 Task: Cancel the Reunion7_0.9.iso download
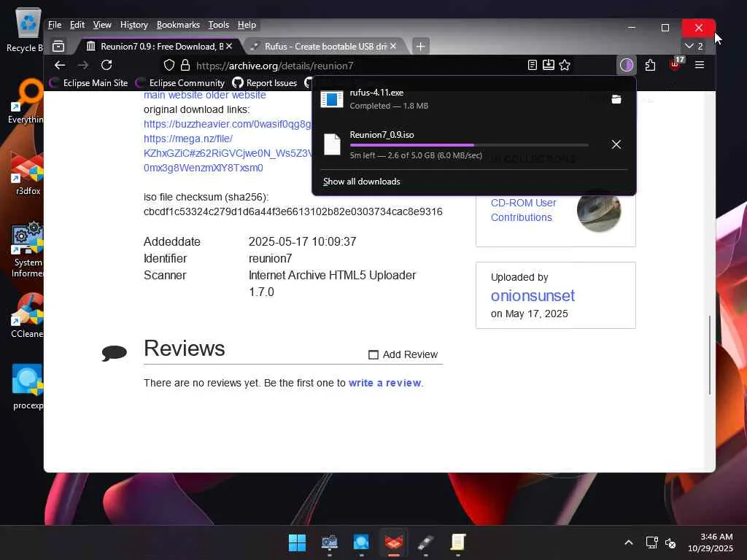pos(616,144)
